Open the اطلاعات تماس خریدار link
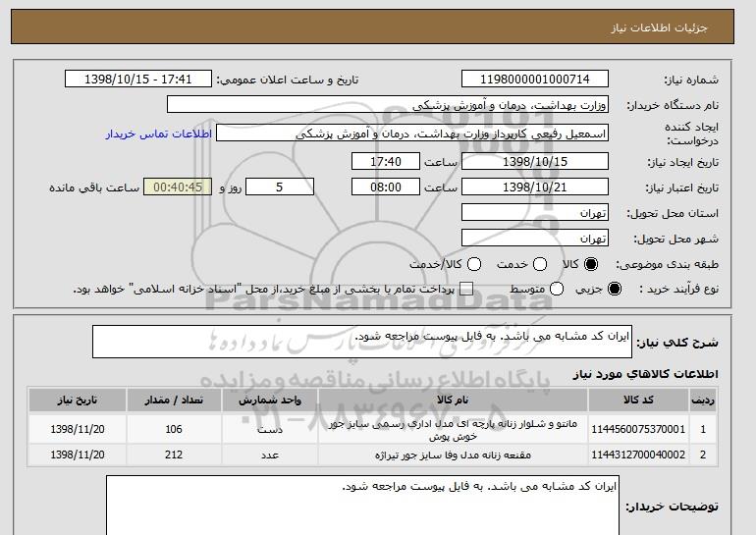The height and width of the screenshot is (535, 756). [159, 134]
